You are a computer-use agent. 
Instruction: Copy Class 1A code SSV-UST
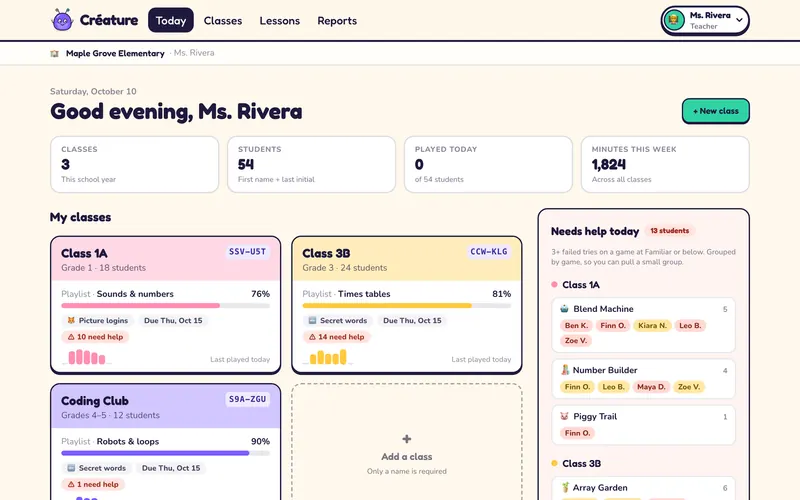pyautogui.click(x=247, y=252)
